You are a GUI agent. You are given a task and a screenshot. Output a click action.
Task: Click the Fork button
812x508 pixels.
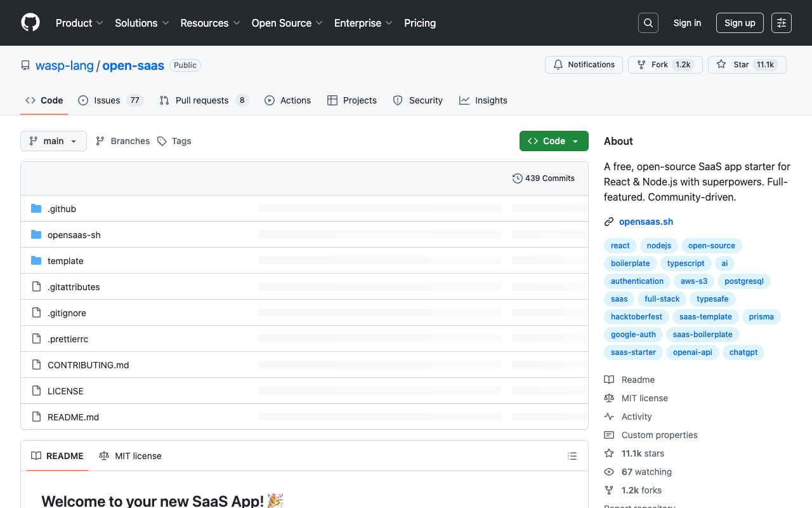665,65
